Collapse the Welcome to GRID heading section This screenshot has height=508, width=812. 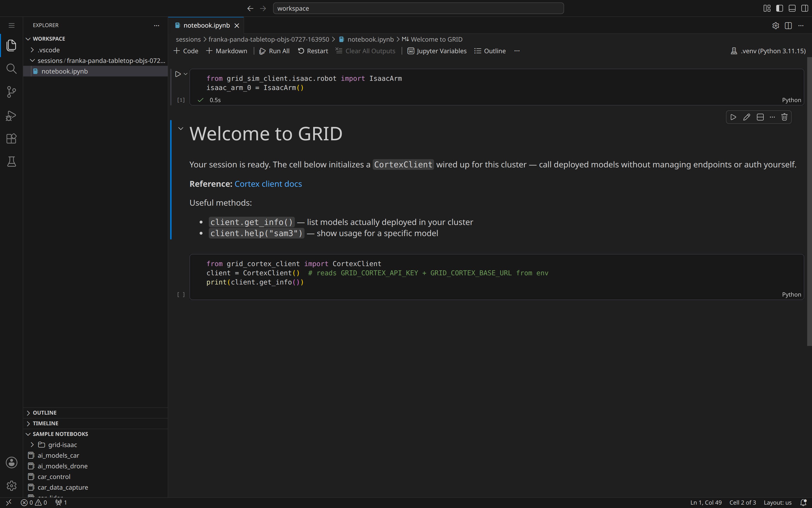(181, 128)
